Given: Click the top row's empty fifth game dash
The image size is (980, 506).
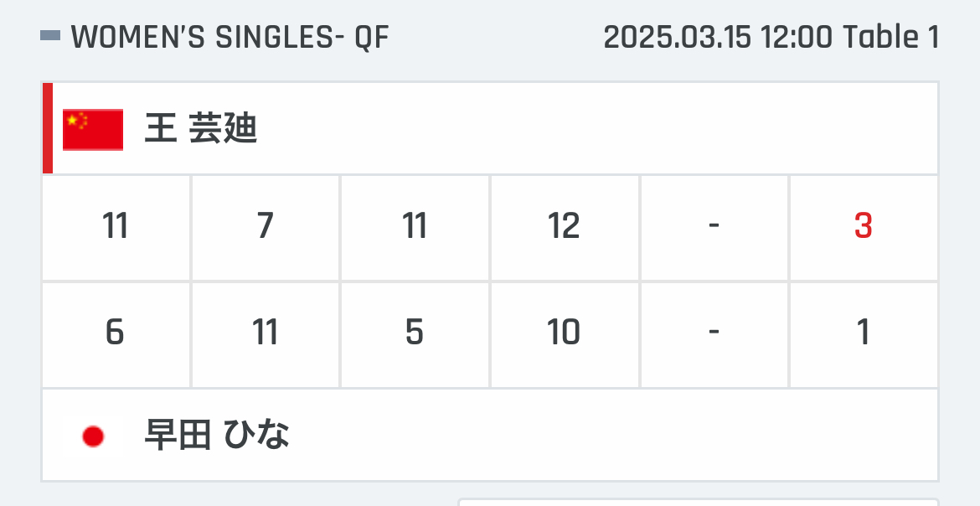Looking at the screenshot, I should 714,226.
